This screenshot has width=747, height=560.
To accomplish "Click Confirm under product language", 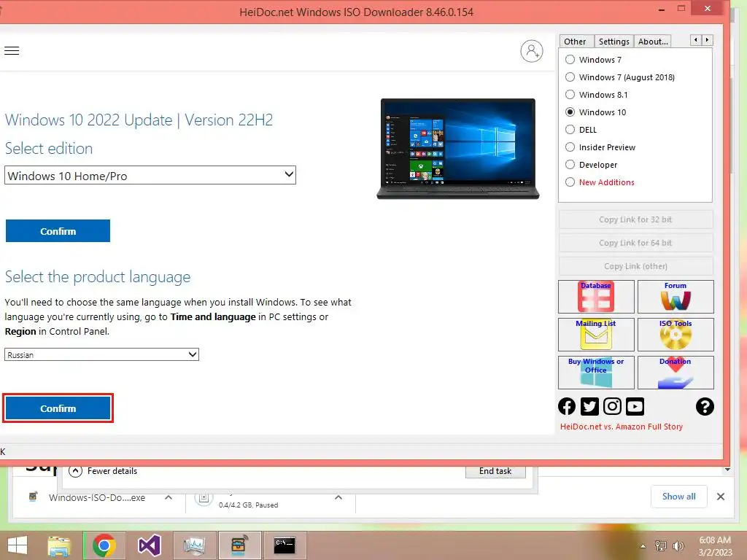I will coord(58,408).
